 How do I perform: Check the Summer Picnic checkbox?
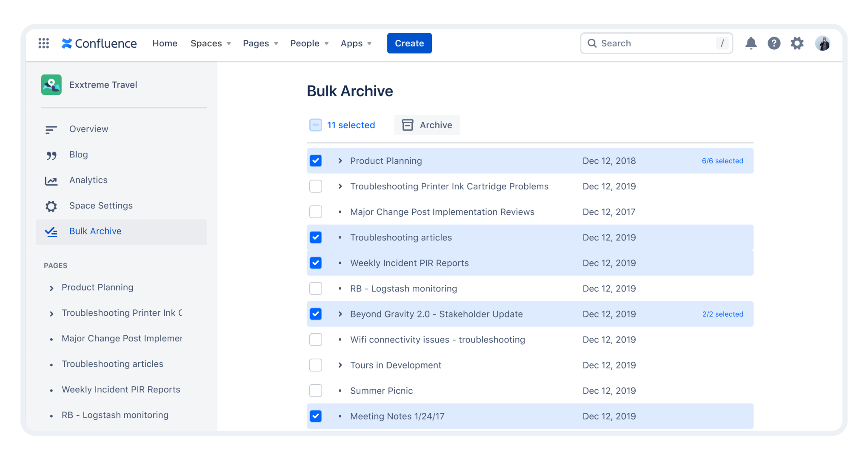point(316,390)
